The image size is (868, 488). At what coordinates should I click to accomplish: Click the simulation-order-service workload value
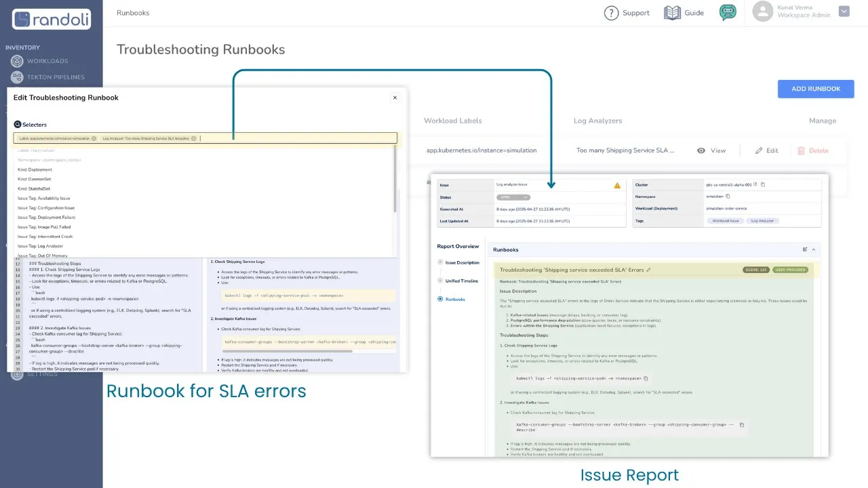(726, 208)
